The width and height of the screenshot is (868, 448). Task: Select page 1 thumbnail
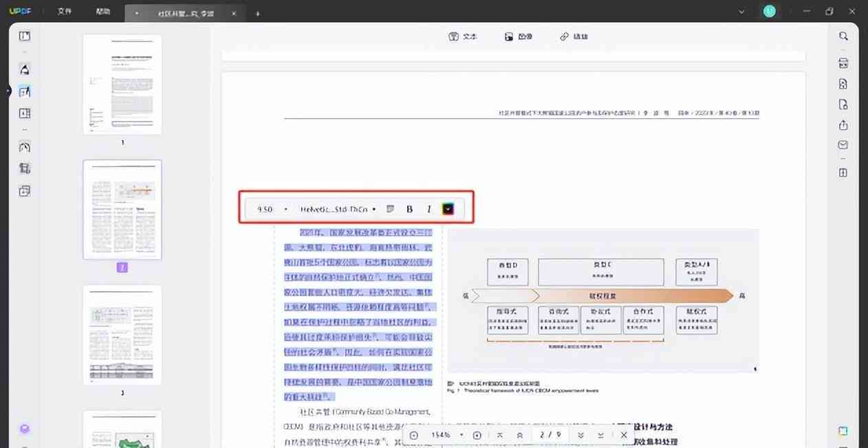(x=122, y=84)
